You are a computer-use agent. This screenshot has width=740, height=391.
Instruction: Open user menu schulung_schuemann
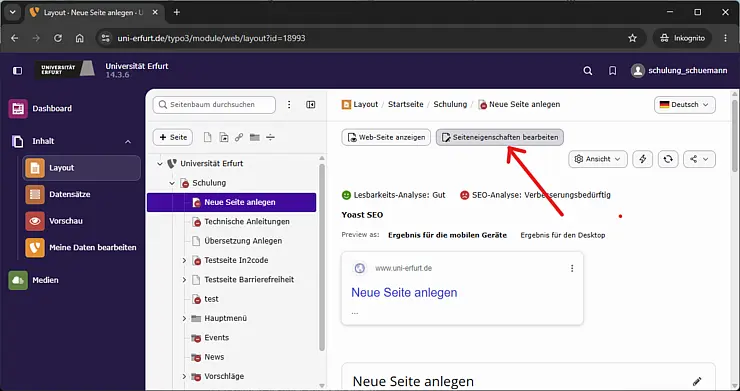pos(679,71)
